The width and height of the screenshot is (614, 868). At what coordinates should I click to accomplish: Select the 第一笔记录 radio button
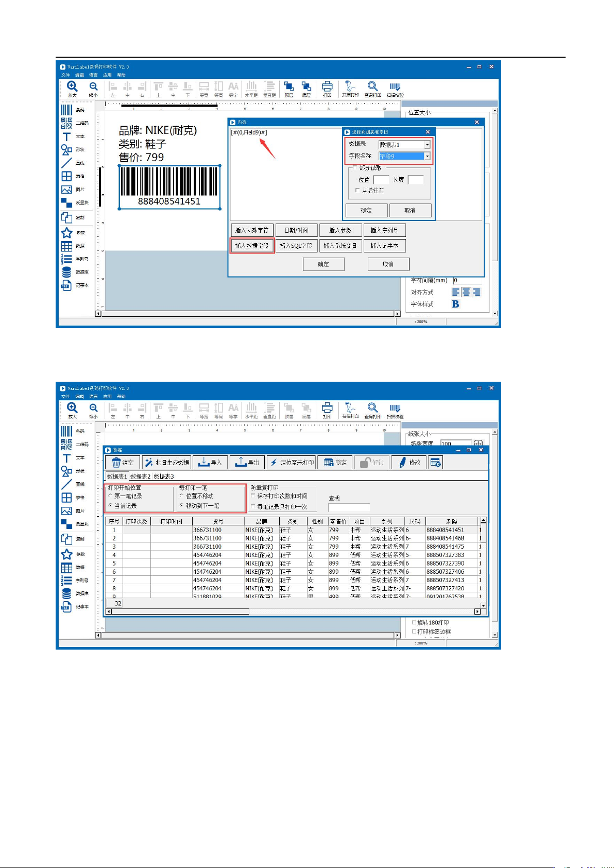coord(110,496)
